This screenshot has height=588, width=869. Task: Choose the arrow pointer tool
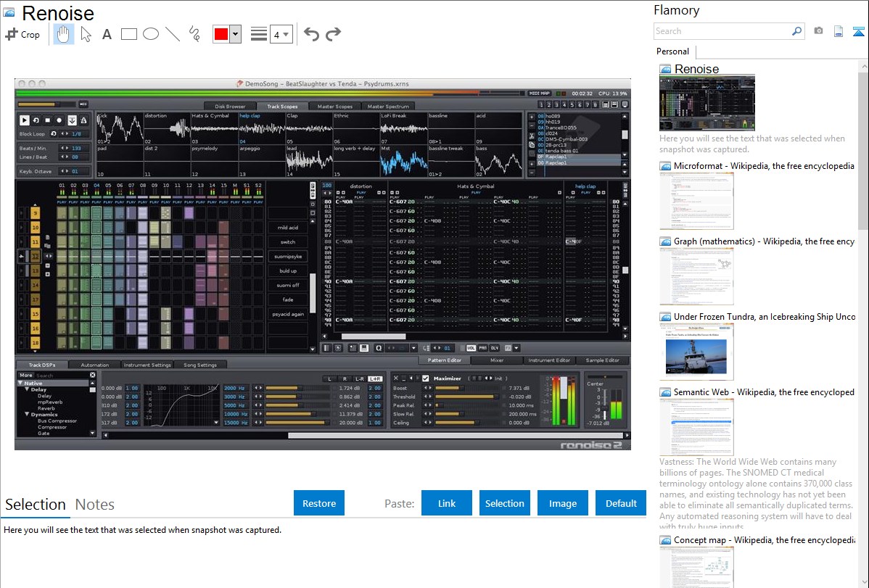[x=86, y=34]
